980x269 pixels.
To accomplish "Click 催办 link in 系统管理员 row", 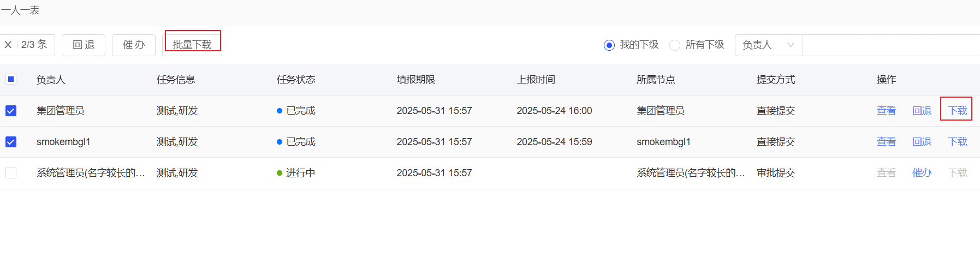I will pos(922,173).
